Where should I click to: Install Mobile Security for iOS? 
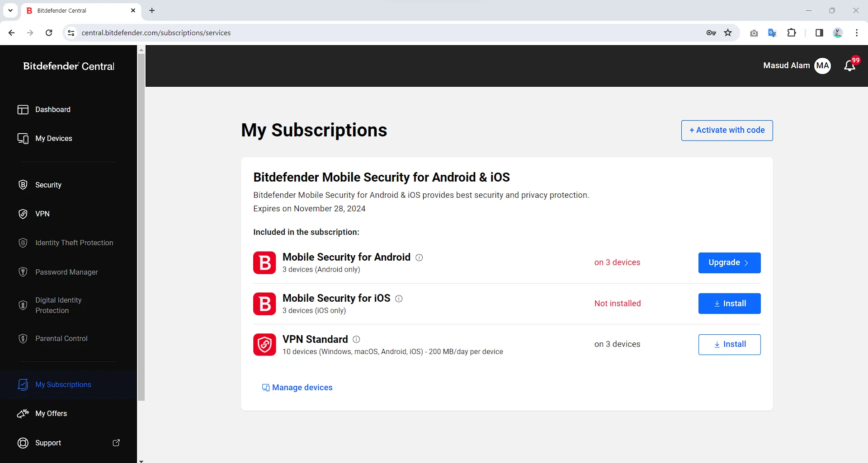729,303
